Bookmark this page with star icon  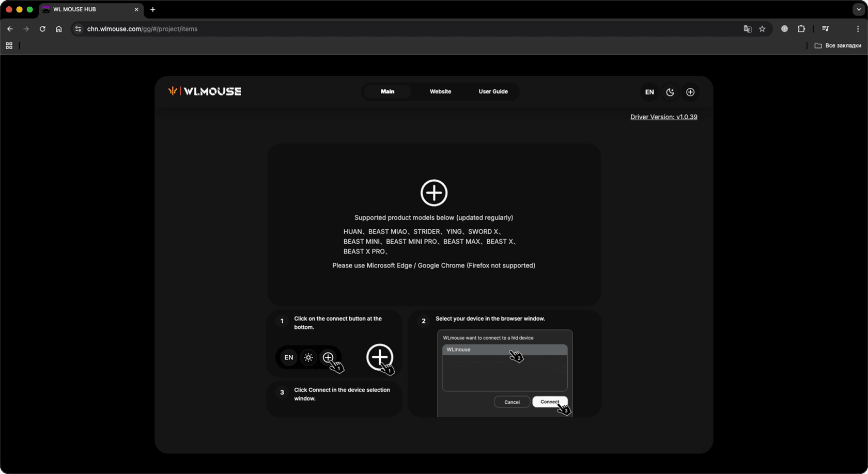point(762,29)
